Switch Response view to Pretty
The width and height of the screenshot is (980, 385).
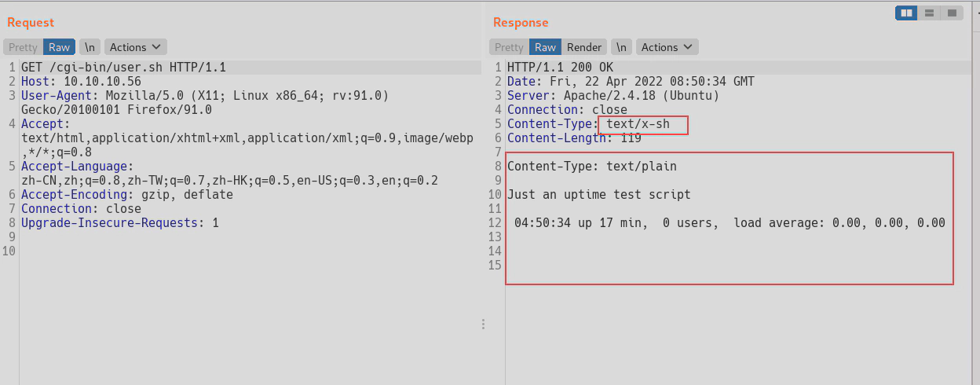click(509, 47)
